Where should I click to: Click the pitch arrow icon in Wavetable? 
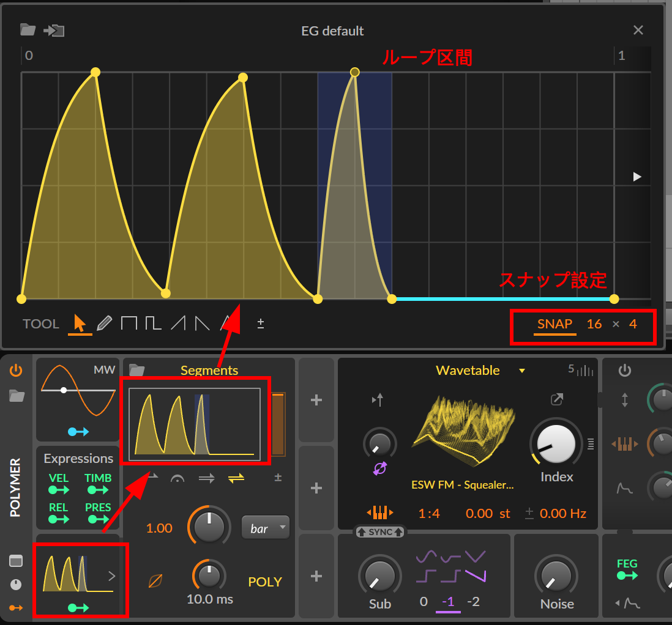tap(378, 400)
